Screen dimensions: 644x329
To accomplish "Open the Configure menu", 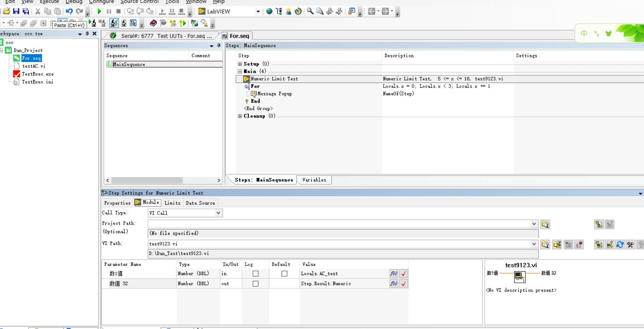I will [x=101, y=2].
